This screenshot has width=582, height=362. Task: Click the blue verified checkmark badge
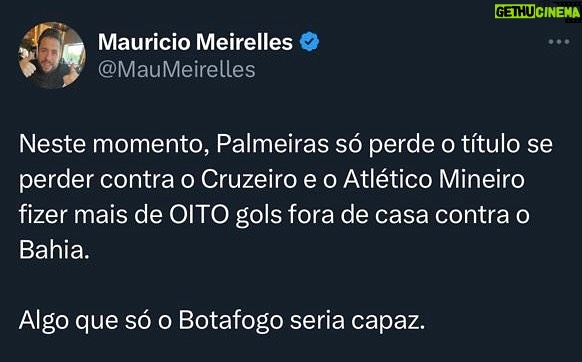(x=309, y=42)
